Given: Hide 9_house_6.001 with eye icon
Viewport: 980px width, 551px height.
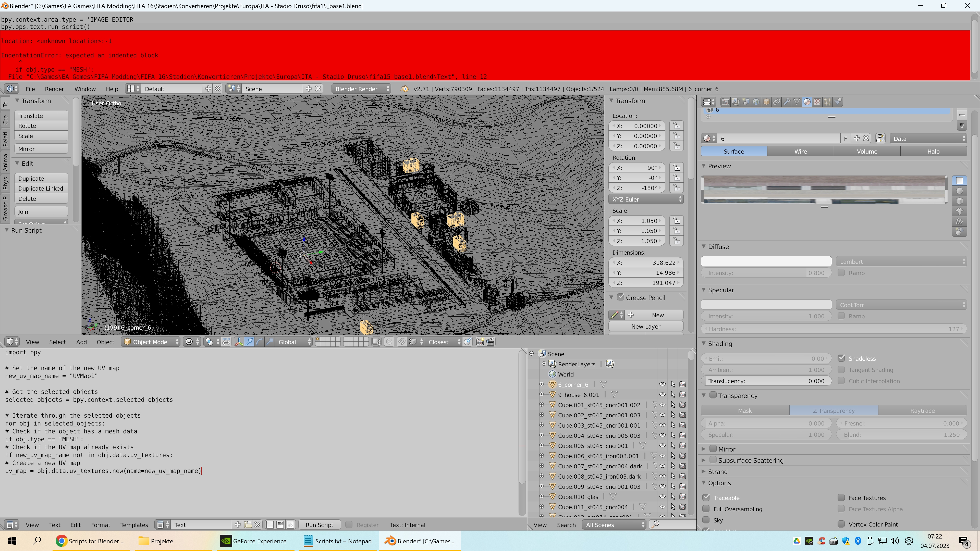Looking at the screenshot, I should [662, 395].
